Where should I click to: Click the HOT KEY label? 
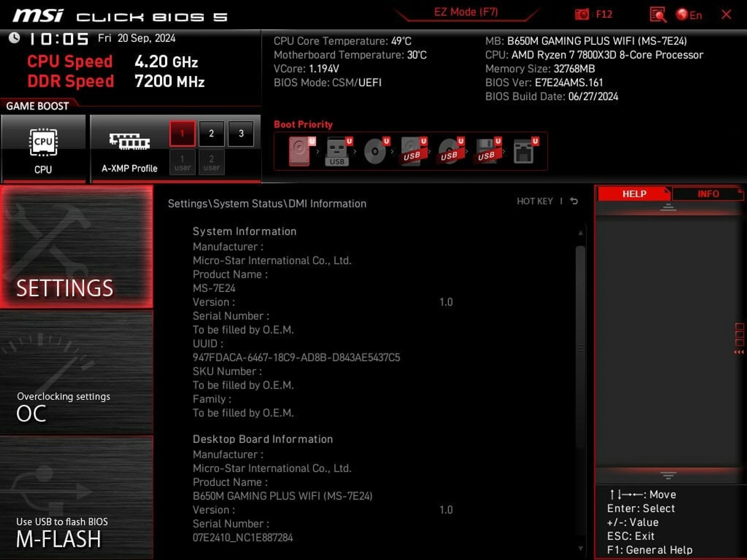[x=535, y=201]
